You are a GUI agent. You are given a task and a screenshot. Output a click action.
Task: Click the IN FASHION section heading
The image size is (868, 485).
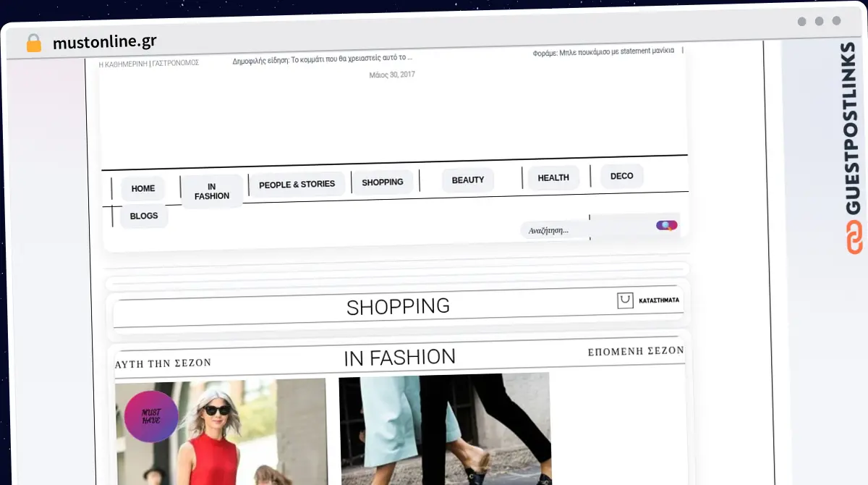[x=399, y=358]
